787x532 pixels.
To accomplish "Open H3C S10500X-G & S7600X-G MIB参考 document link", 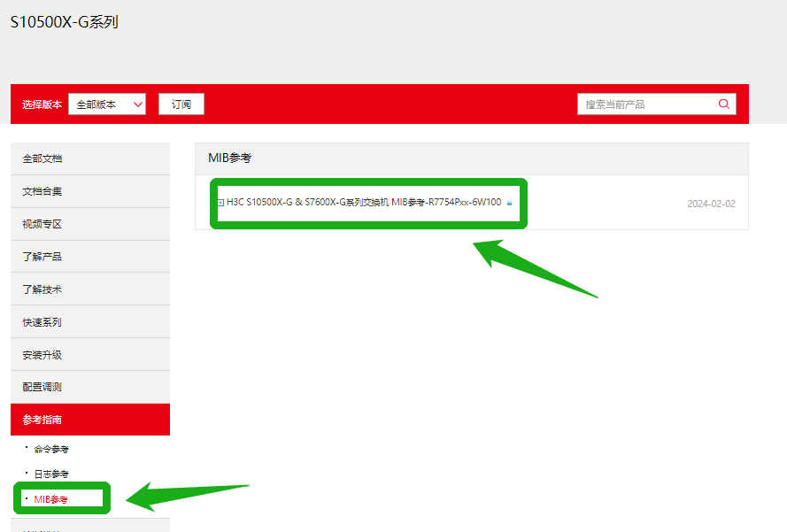I will [x=364, y=202].
